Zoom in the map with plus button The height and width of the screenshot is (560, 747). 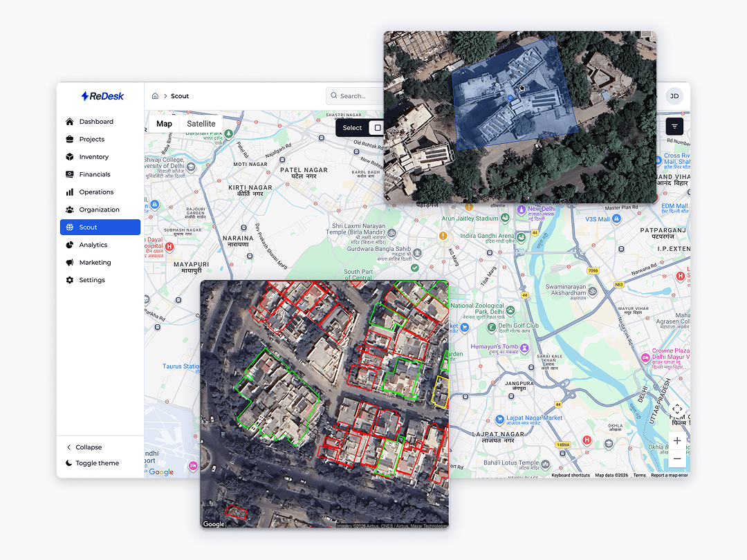pos(677,441)
